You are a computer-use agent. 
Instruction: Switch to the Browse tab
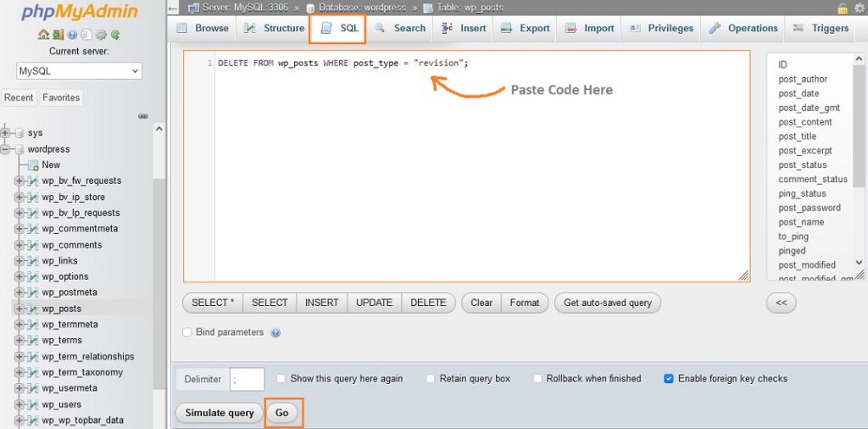pyautogui.click(x=202, y=28)
